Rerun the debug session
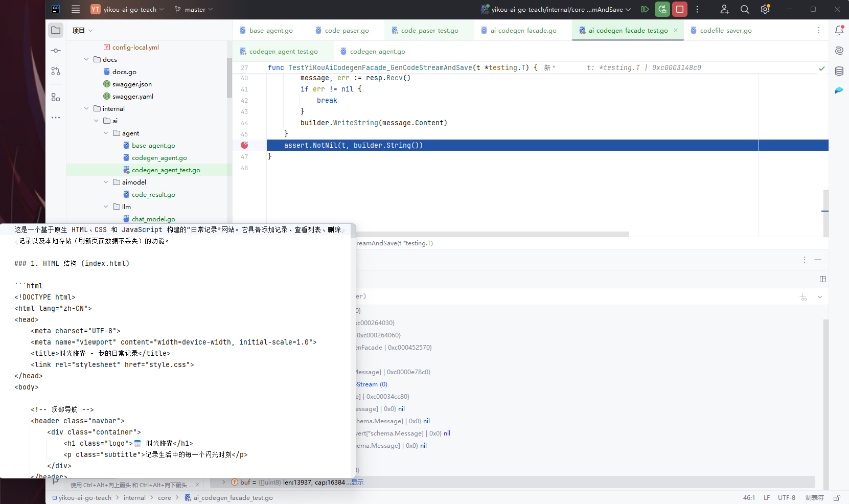This screenshot has height=504, width=849. coord(662,9)
